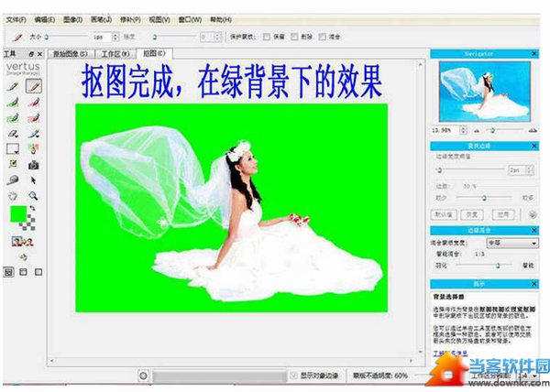Open the 编辑(E) menu

click(45, 20)
